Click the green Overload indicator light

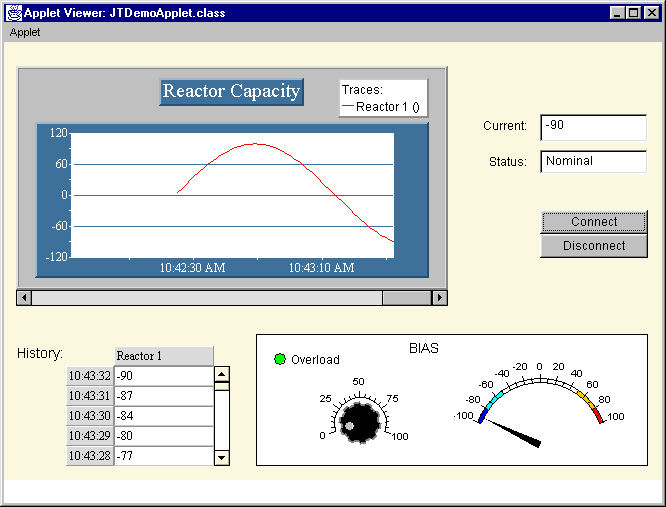[280, 359]
